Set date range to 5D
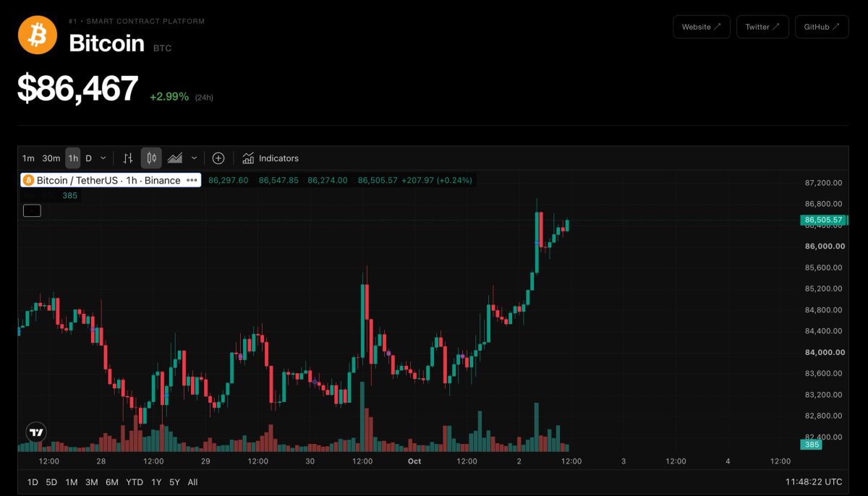 (51, 482)
